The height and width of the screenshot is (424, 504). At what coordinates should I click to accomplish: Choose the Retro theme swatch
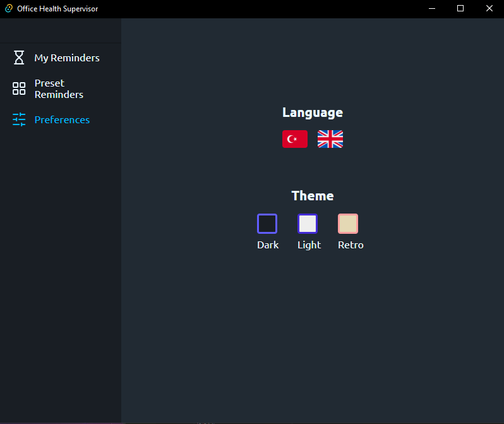pyautogui.click(x=348, y=224)
